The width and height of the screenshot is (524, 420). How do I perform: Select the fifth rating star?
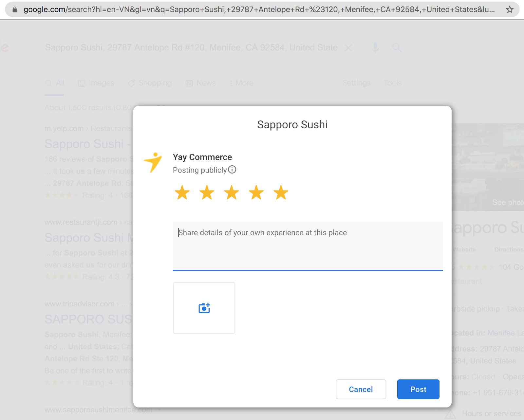(281, 192)
